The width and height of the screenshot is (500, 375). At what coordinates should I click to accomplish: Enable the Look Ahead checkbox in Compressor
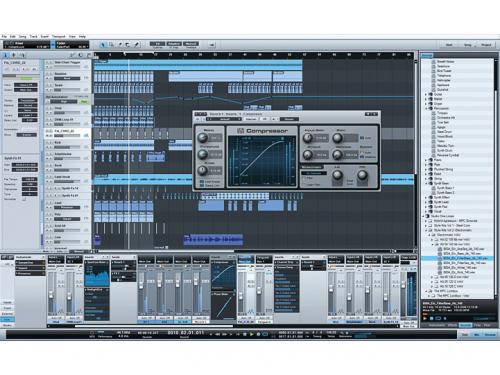[202, 182]
